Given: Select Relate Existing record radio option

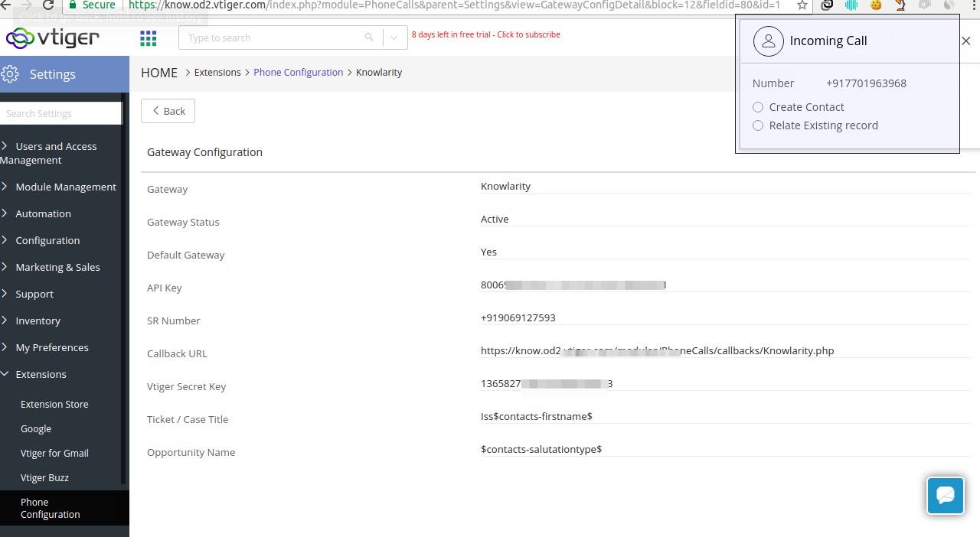Looking at the screenshot, I should click(758, 125).
